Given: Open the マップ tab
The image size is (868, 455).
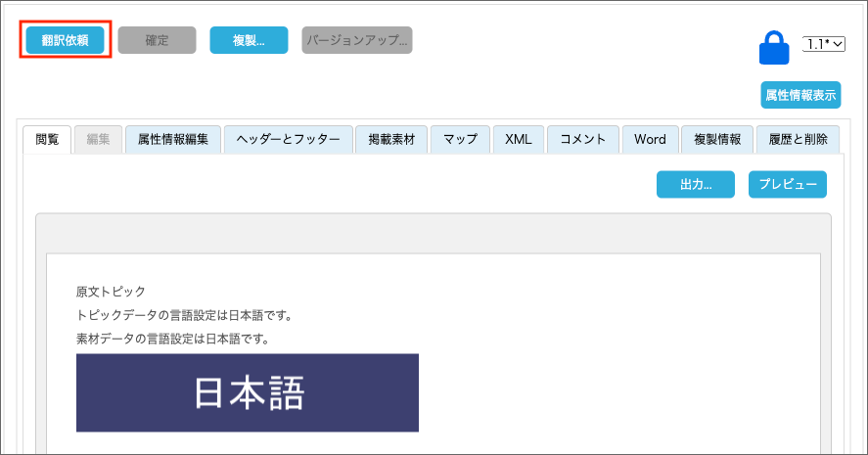Looking at the screenshot, I should (460, 140).
